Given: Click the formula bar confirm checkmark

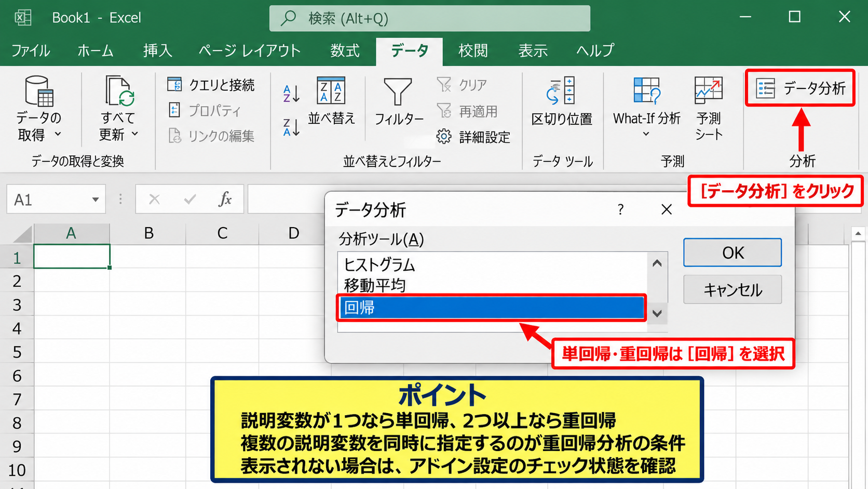Looking at the screenshot, I should point(190,199).
